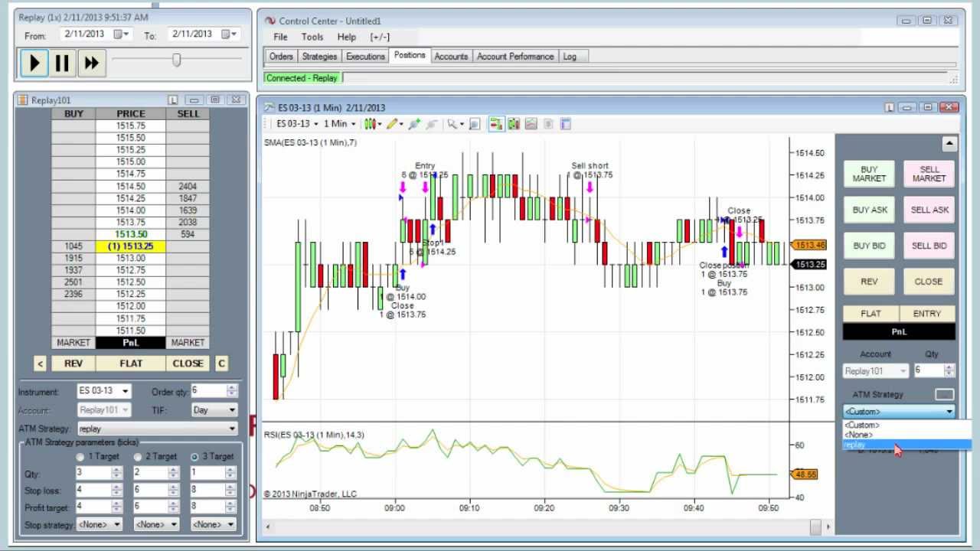
Task: Pause the market replay
Action: tap(63, 63)
